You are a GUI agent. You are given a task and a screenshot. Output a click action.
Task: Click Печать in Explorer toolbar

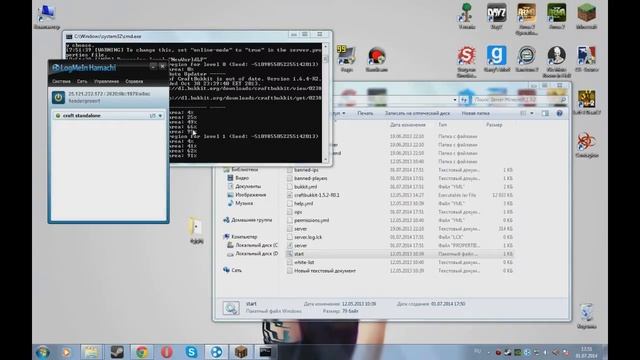point(365,113)
